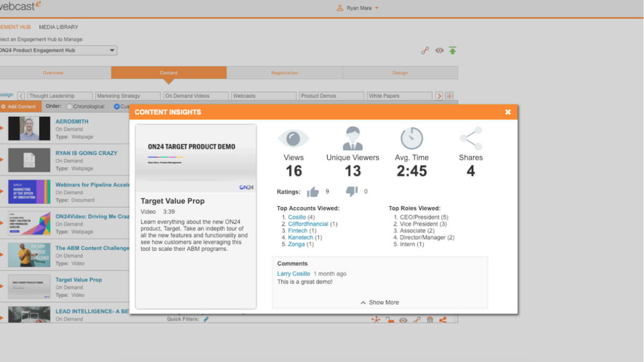This screenshot has width=644, height=362.
Task: Select the Thought Leadership category
Action: coord(60,96)
